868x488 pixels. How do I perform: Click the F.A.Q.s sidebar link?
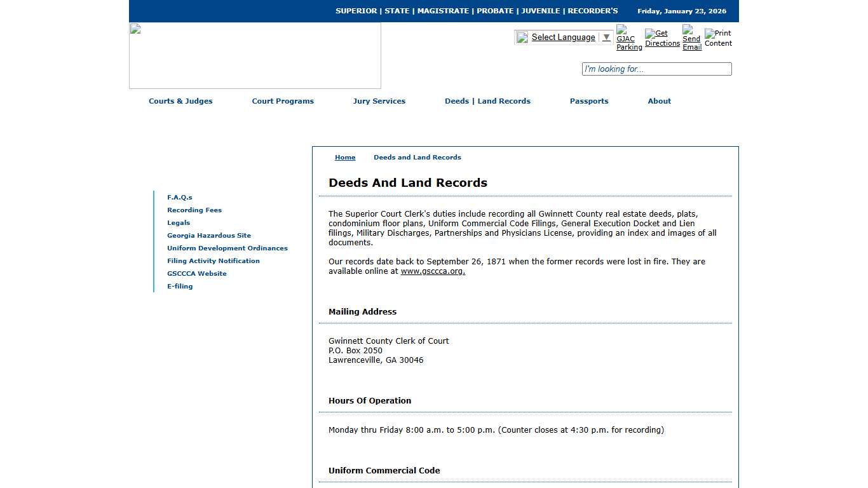click(180, 197)
